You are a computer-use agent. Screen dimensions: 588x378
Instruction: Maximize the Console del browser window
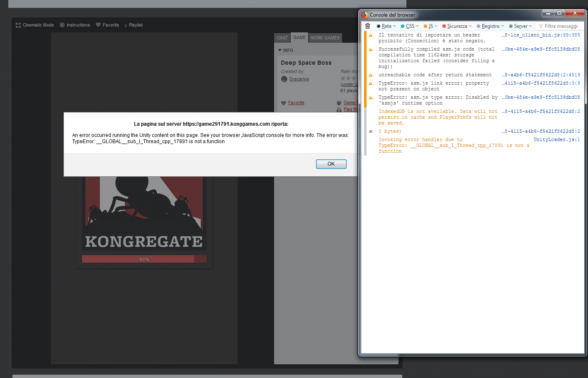click(559, 13)
